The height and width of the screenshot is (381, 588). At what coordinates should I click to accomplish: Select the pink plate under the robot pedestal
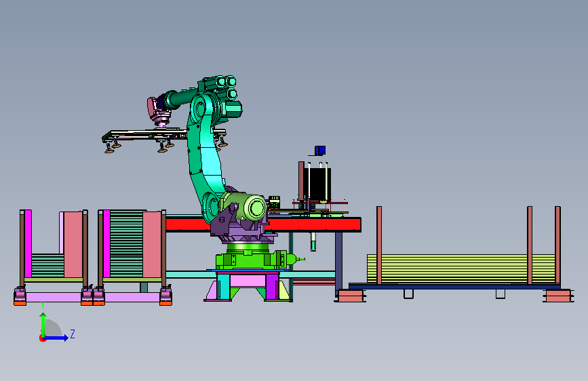click(248, 281)
